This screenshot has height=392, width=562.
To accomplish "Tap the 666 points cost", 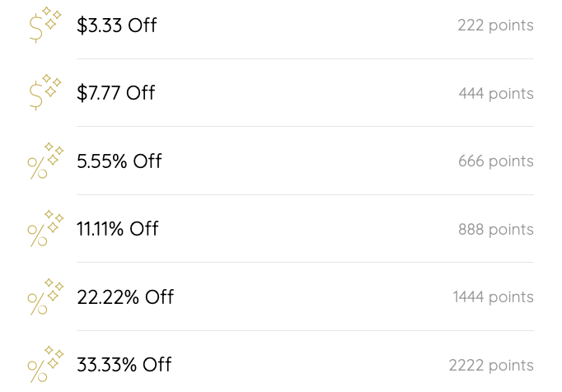I will (496, 161).
